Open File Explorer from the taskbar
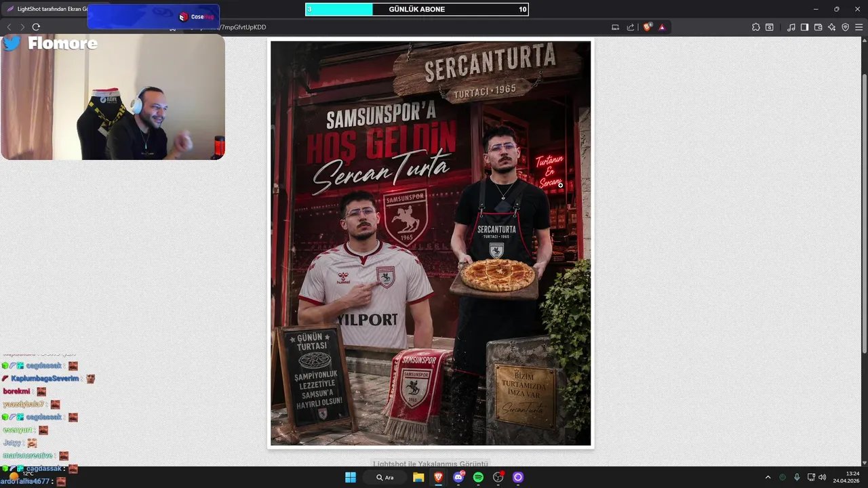Viewport: 868px width, 488px height. pos(418,477)
